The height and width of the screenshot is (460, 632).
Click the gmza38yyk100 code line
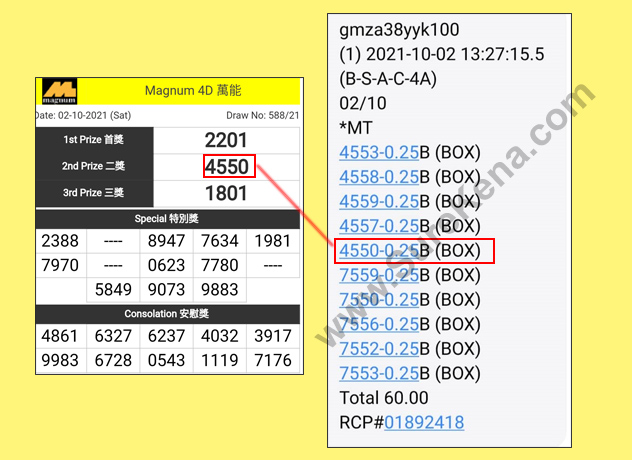399,30
